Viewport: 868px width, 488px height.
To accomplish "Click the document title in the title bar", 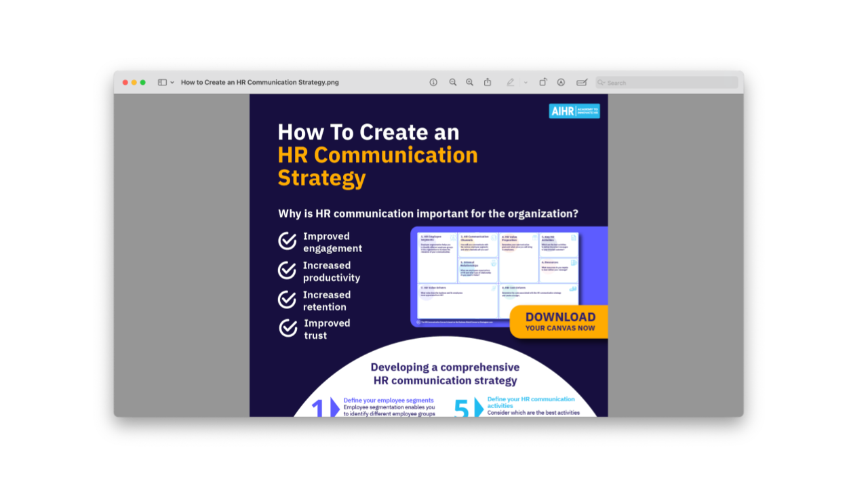I will (260, 83).
